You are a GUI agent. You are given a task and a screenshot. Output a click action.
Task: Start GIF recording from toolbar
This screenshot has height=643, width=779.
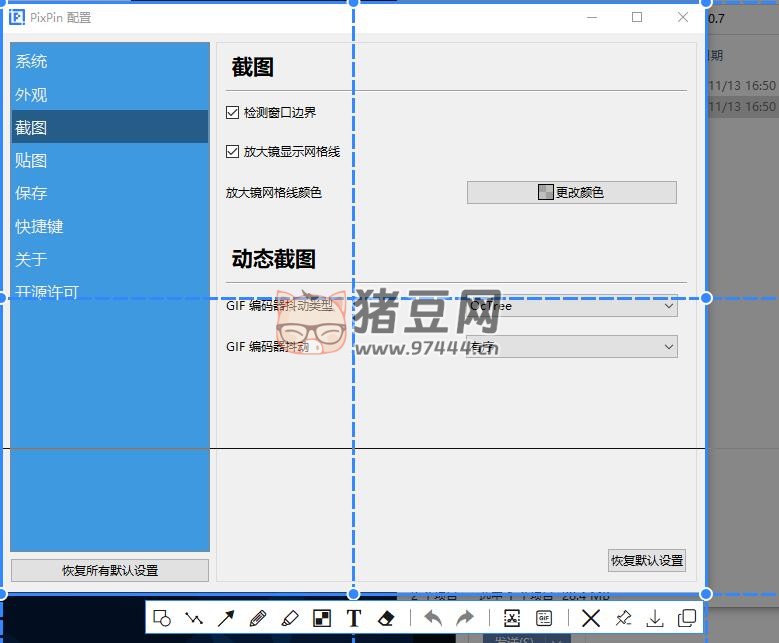(544, 618)
